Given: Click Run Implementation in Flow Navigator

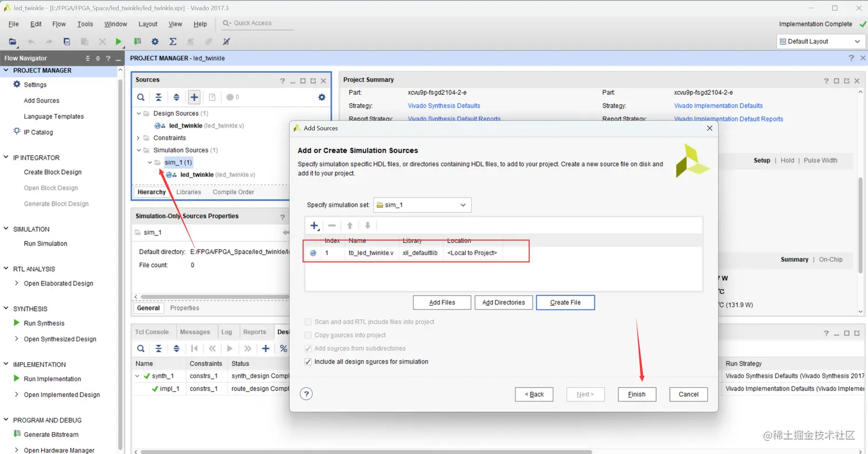Looking at the screenshot, I should 52,379.
